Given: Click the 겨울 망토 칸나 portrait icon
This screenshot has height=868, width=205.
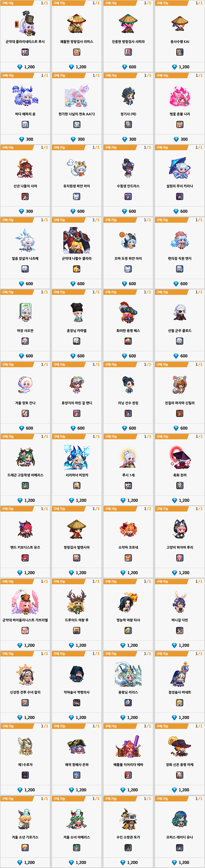Looking at the screenshot, I should (x=25, y=414).
